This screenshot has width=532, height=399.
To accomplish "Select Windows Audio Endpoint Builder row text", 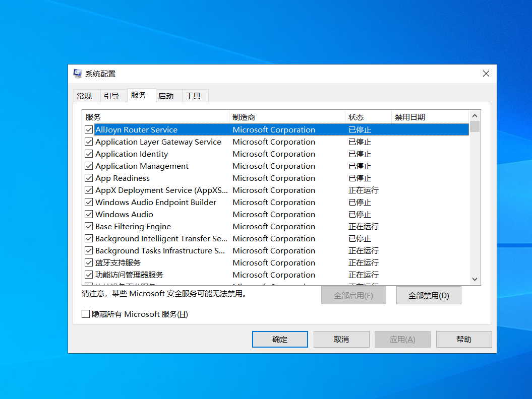I will 156,203.
